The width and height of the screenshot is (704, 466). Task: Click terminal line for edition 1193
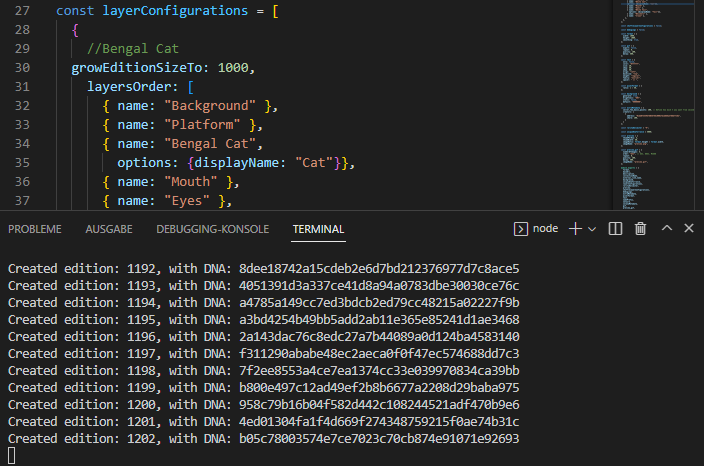tap(264, 286)
